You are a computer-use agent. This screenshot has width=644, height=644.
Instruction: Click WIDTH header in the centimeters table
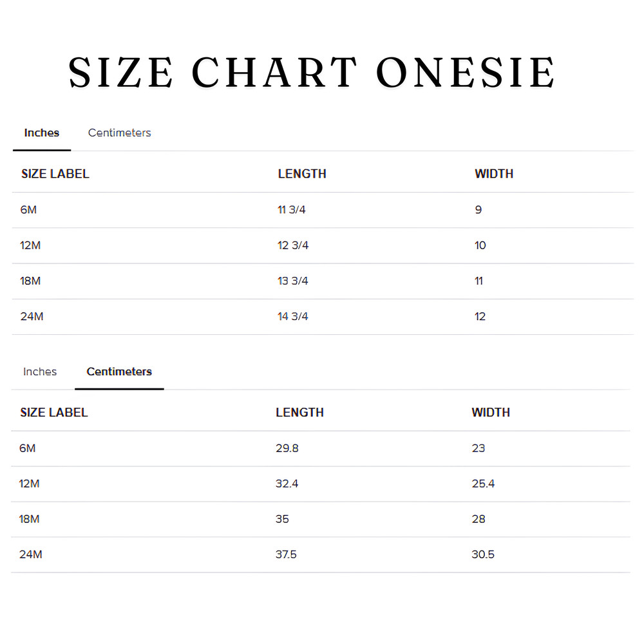click(x=491, y=413)
